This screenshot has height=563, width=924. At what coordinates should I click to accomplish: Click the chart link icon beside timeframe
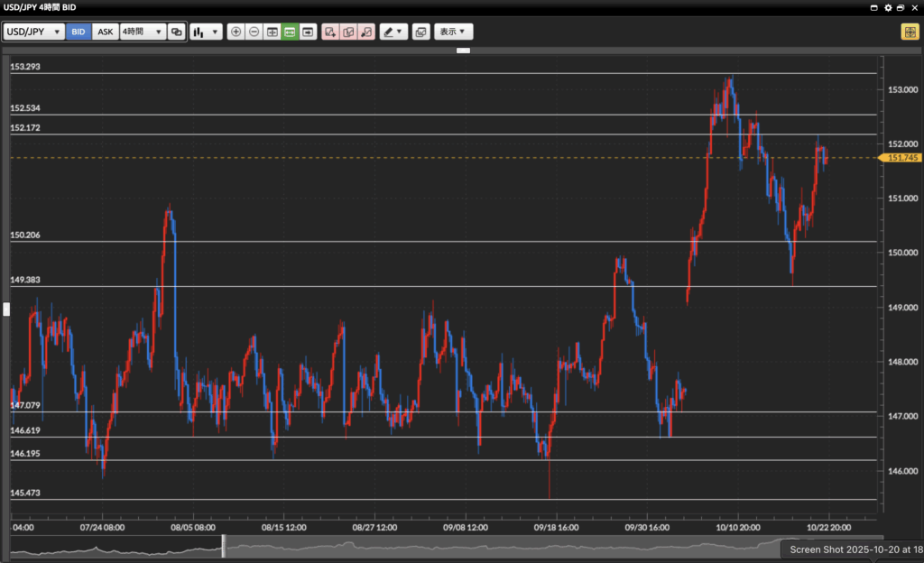(177, 32)
